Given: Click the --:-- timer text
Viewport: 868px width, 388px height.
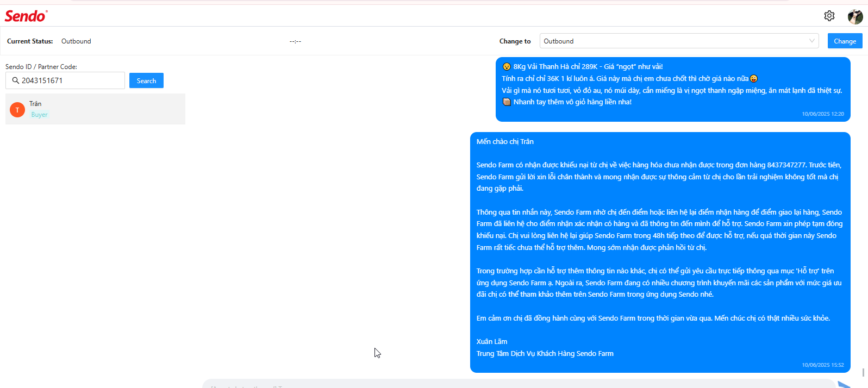Looking at the screenshot, I should point(295,41).
